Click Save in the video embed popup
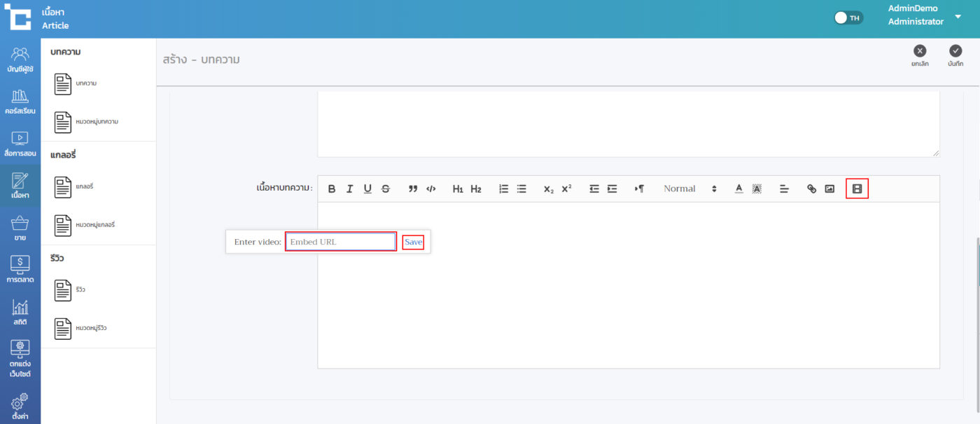This screenshot has width=980, height=424. pos(413,242)
